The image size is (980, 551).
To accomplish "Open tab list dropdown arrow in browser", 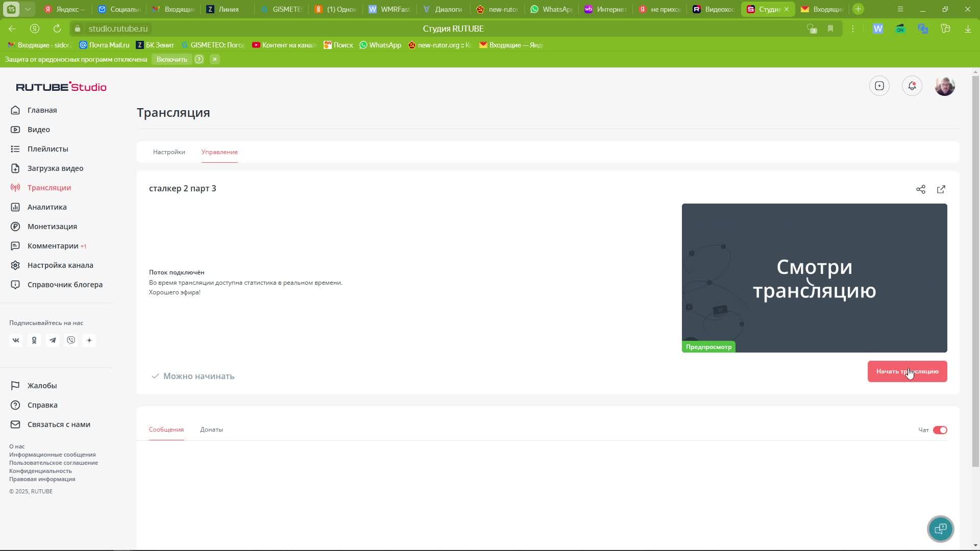I will (x=28, y=9).
